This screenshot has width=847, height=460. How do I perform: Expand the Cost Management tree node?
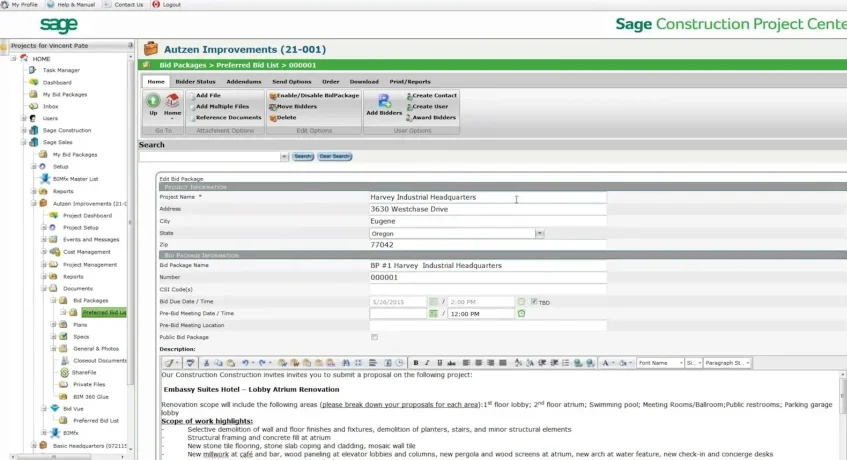coord(44,252)
